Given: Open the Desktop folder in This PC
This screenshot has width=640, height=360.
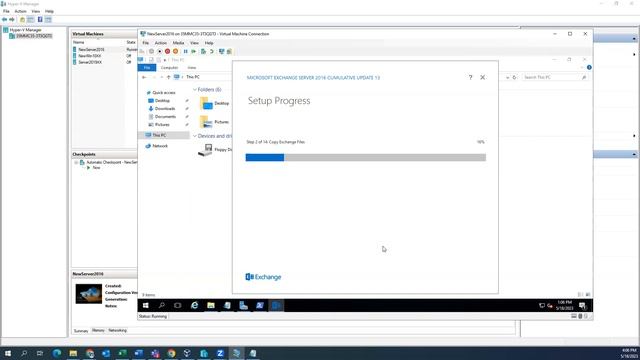Looking at the screenshot, I should [214, 103].
